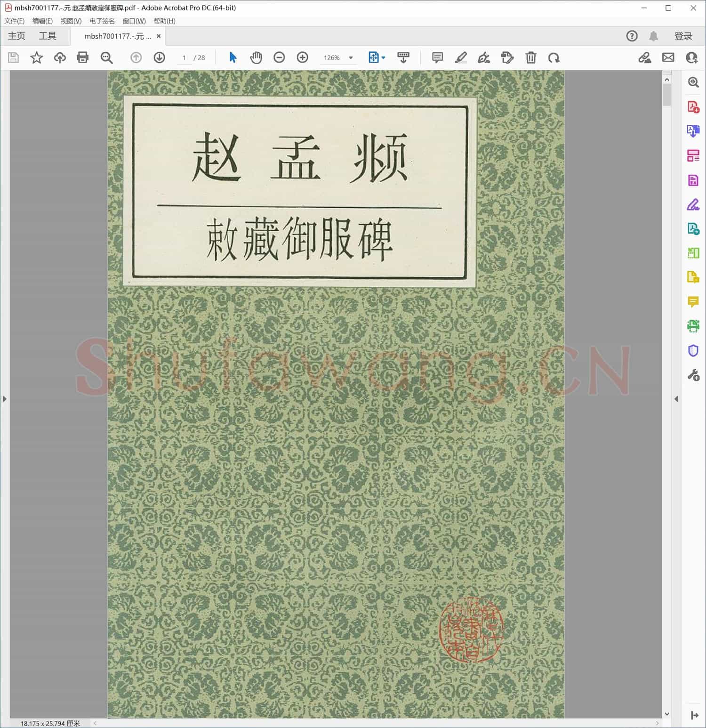Image resolution: width=706 pixels, height=728 pixels.
Task: Expand the page display options dropdown
Action: 382,57
